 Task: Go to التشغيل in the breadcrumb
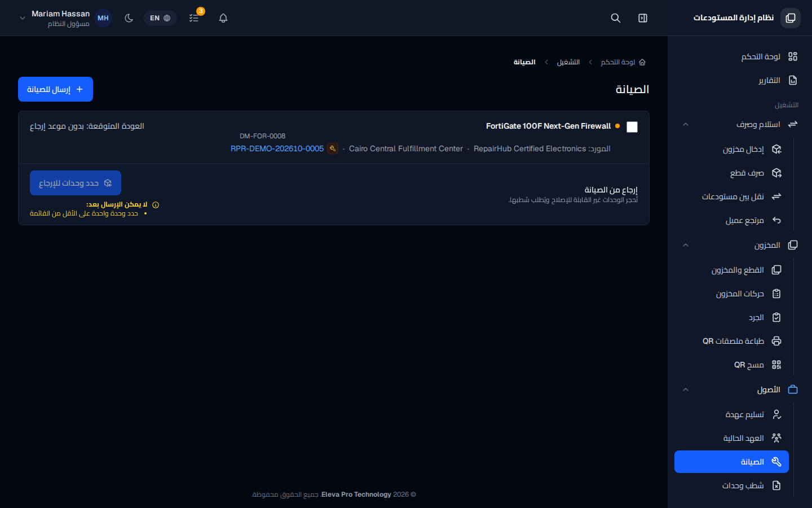568,62
